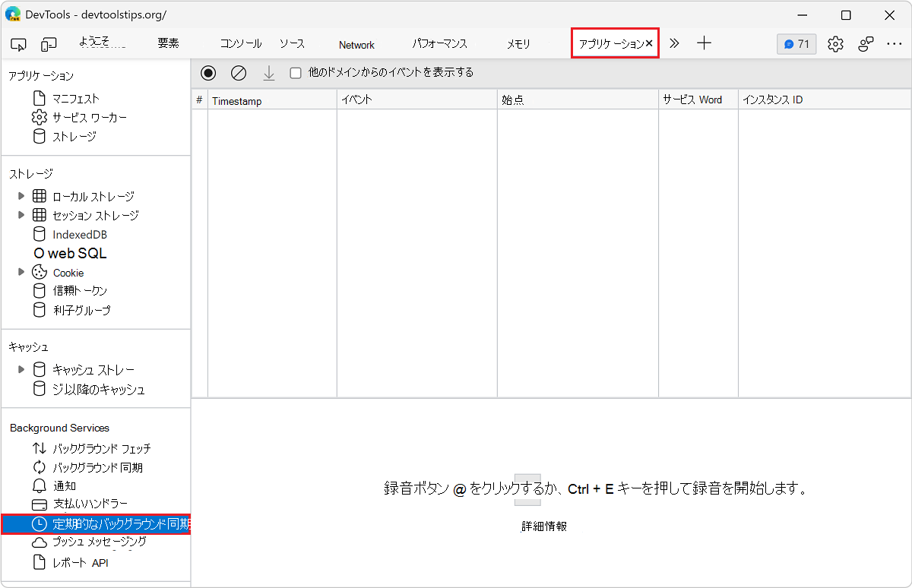Click the record events button

click(x=208, y=72)
